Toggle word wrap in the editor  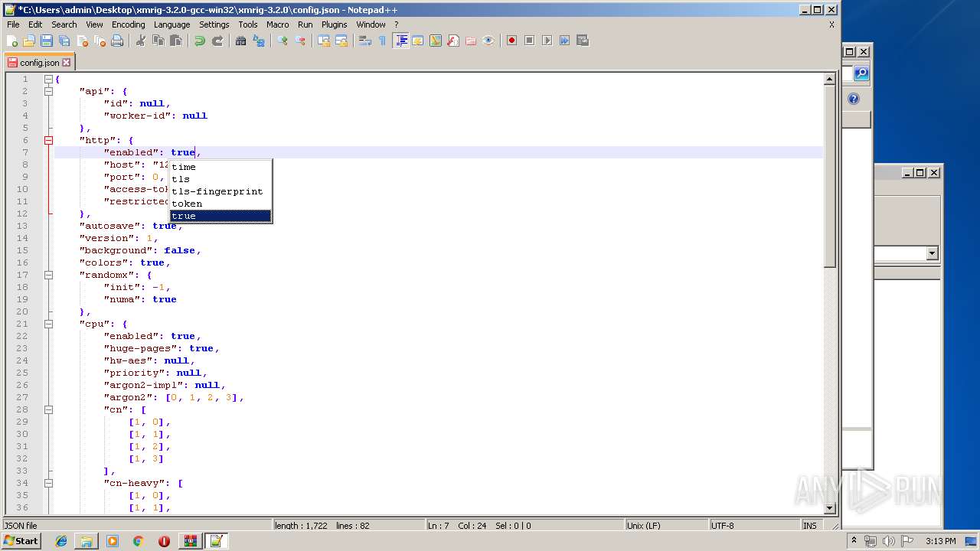tap(365, 41)
